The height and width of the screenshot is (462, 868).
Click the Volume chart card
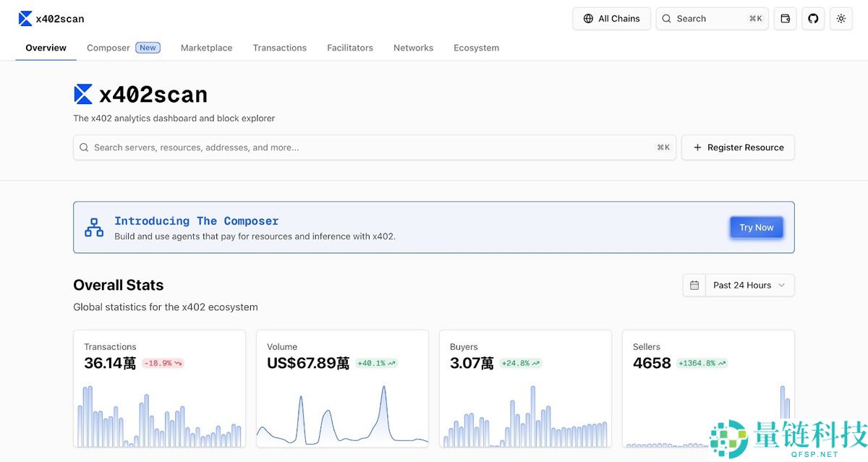click(x=342, y=388)
